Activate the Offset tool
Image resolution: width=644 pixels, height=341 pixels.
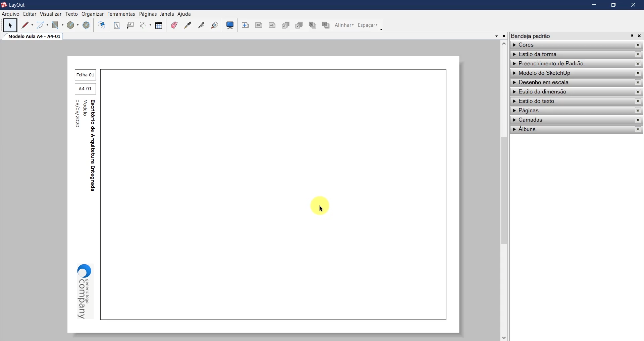(102, 25)
